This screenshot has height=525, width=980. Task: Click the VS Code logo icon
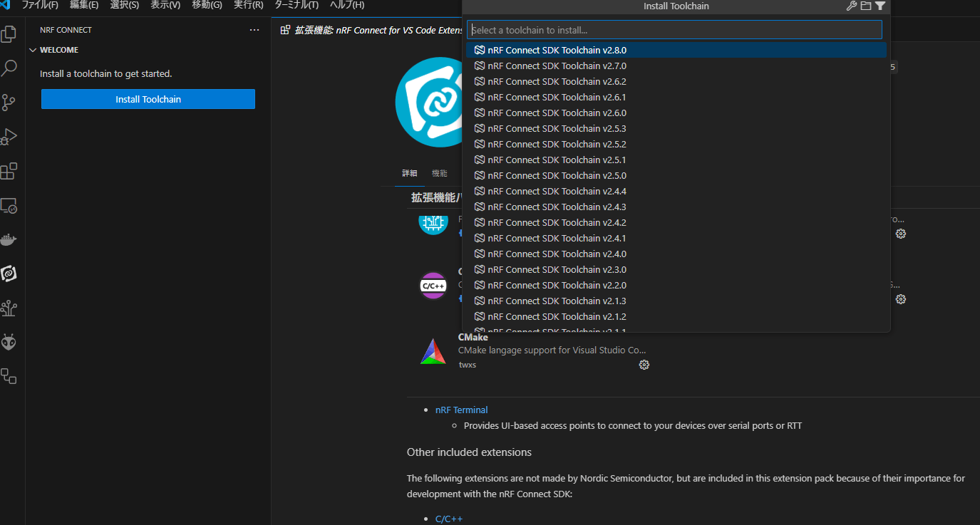tap(5, 5)
